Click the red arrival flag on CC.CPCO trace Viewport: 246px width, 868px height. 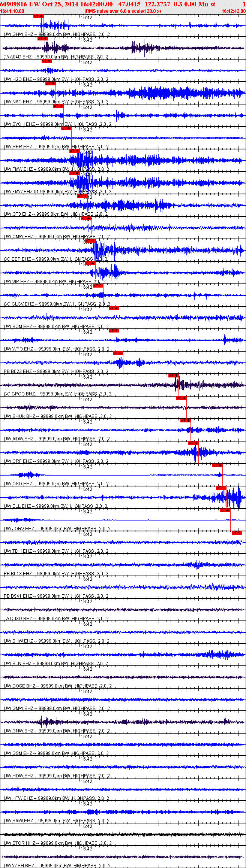point(173,376)
